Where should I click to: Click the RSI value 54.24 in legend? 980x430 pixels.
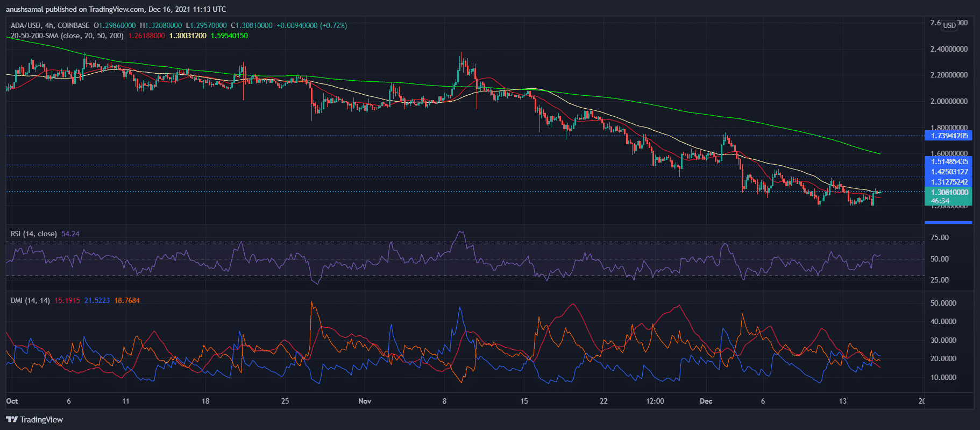[70, 234]
